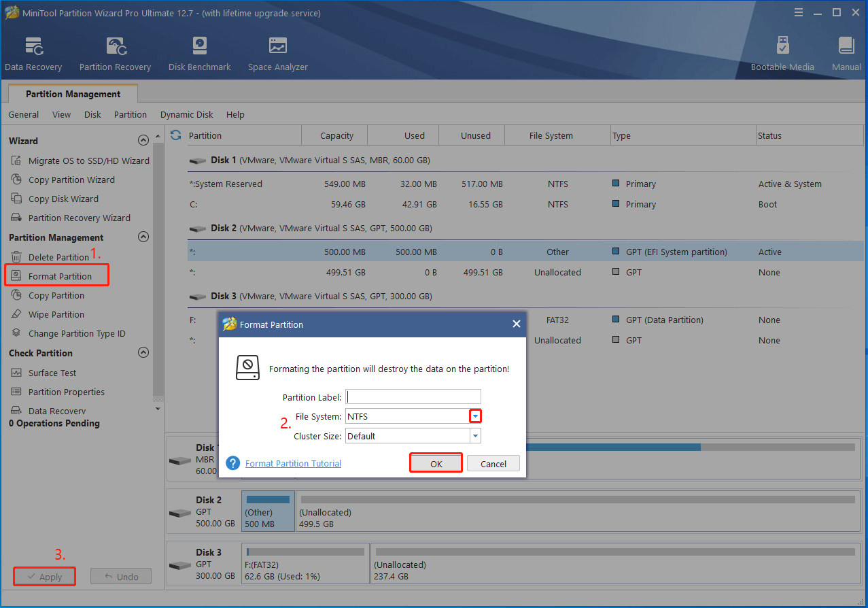Select Disk 1 header row in list
The height and width of the screenshot is (608, 868).
tap(525, 160)
